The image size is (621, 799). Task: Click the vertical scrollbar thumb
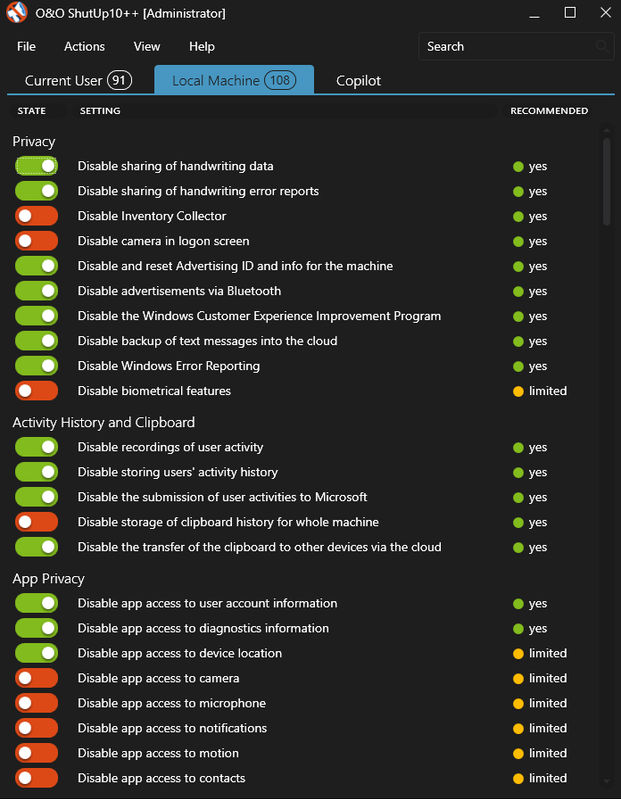[x=606, y=181]
